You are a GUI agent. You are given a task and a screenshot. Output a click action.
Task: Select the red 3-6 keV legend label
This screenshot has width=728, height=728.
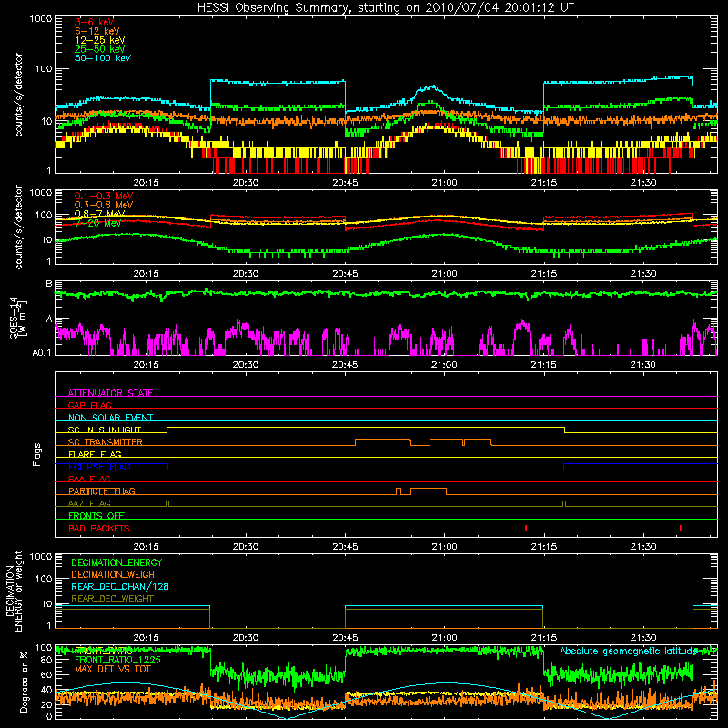pos(94,22)
